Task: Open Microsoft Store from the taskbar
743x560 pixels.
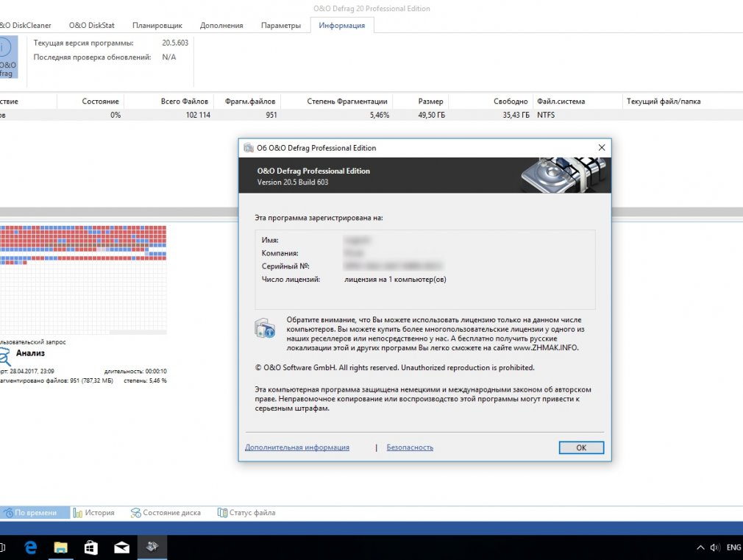Action: 91,547
